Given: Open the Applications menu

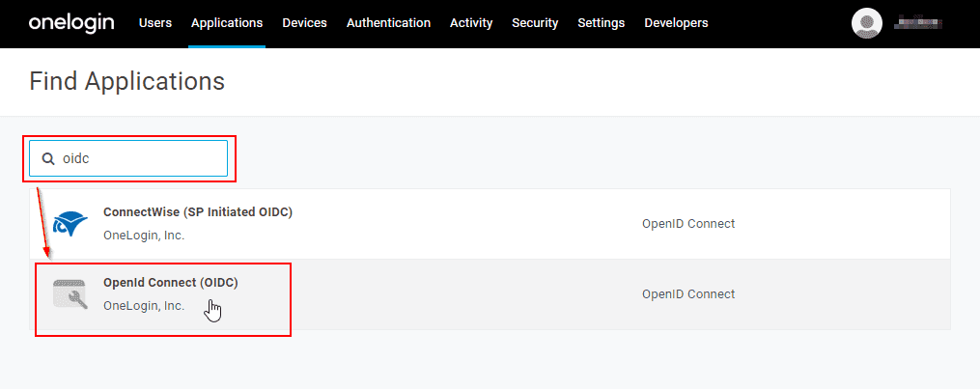Looking at the screenshot, I should click(227, 23).
